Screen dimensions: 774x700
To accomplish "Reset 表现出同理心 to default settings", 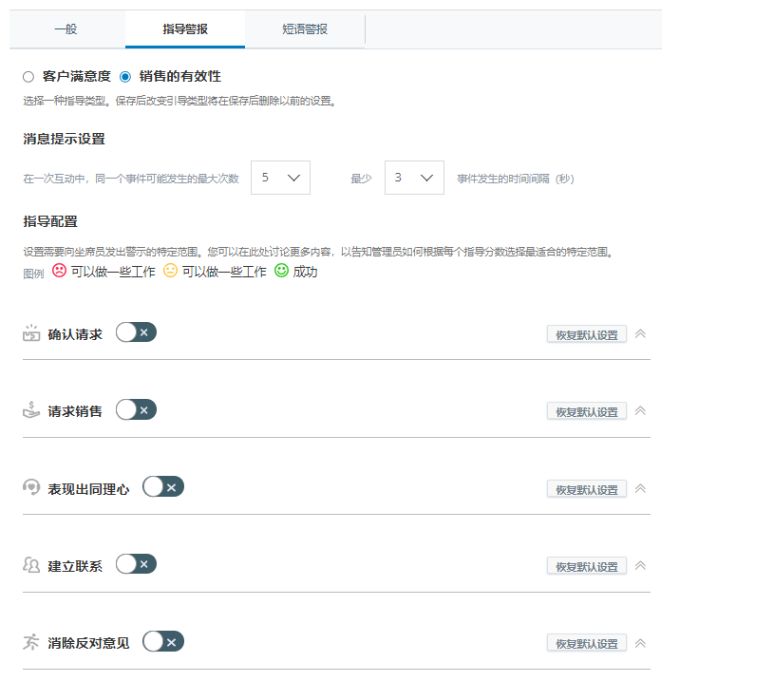I will 587,489.
